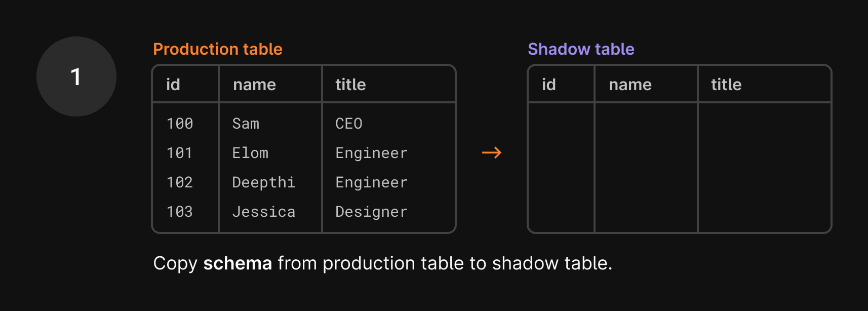Click the production table id column header
Screen dimensions: 868x311
[173, 85]
